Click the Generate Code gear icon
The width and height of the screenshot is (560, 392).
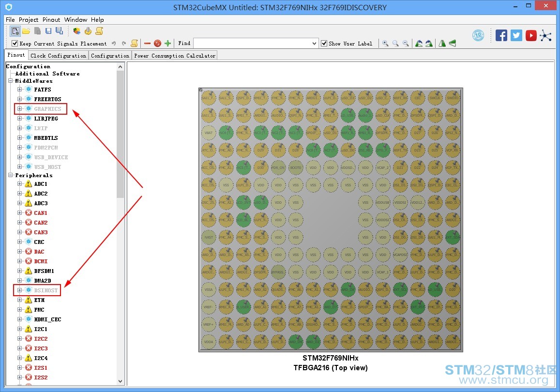pos(88,31)
